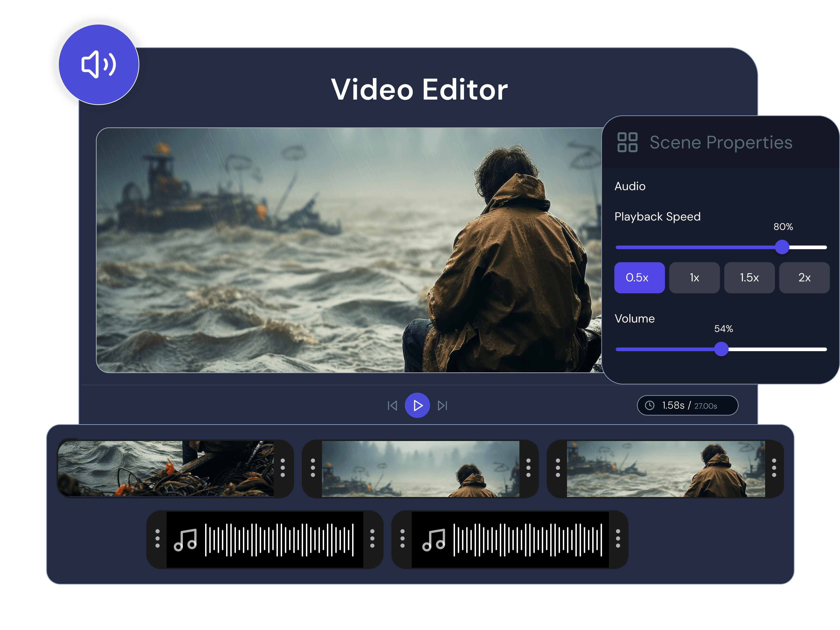The height and width of the screenshot is (630, 840).
Task: Click the Volume label
Action: click(635, 318)
